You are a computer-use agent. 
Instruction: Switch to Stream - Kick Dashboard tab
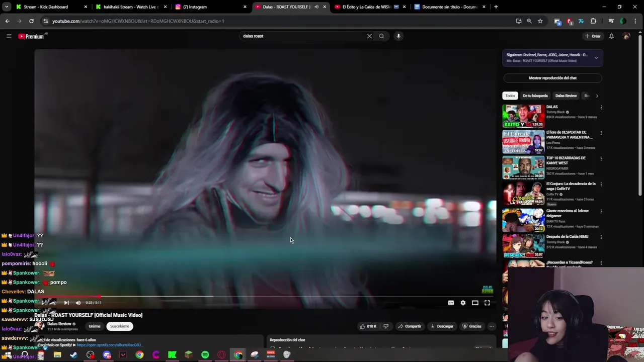point(50,7)
